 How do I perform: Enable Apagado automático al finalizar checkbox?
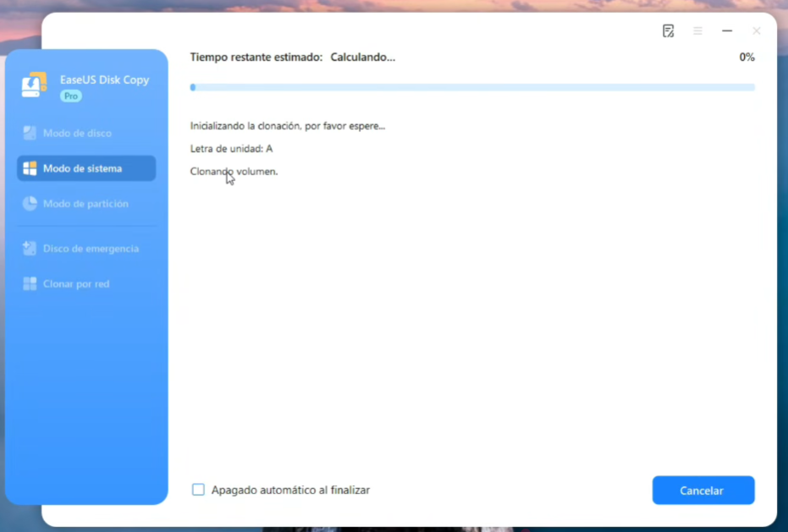[x=198, y=490]
